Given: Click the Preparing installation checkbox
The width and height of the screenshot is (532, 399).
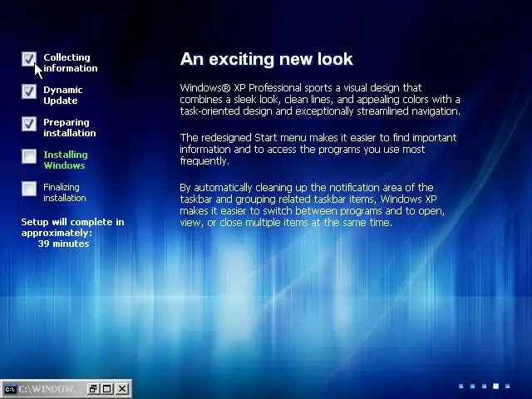Looking at the screenshot, I should [29, 124].
